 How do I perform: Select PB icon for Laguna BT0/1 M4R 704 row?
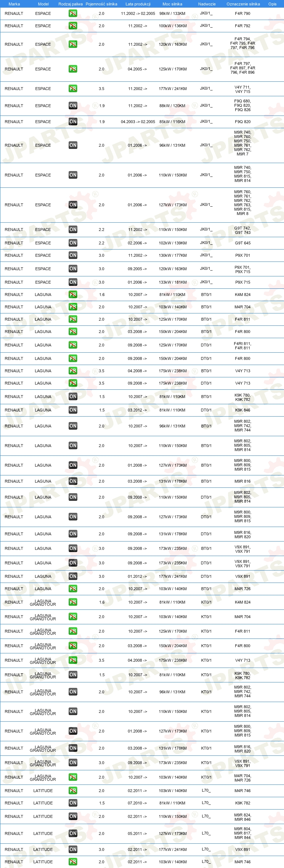[73, 307]
